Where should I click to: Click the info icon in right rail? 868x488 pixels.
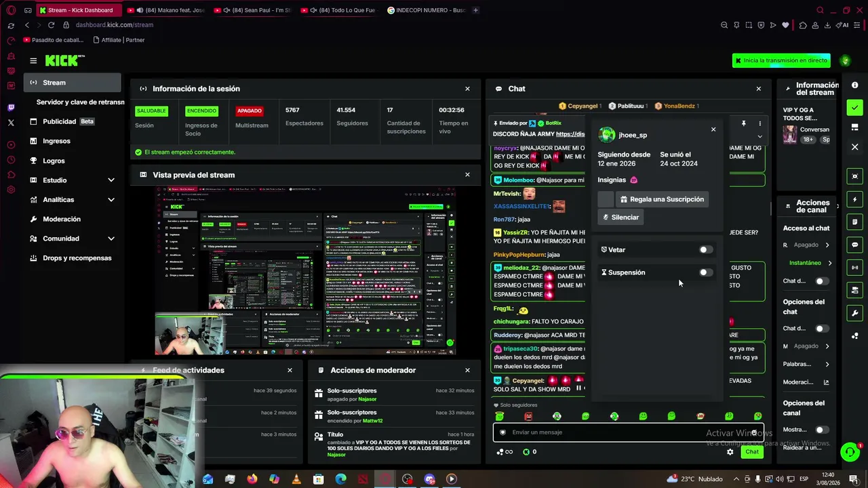pos(854,85)
